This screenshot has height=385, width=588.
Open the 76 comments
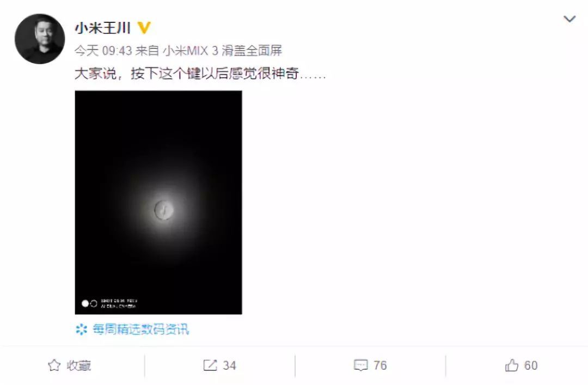tap(380, 365)
